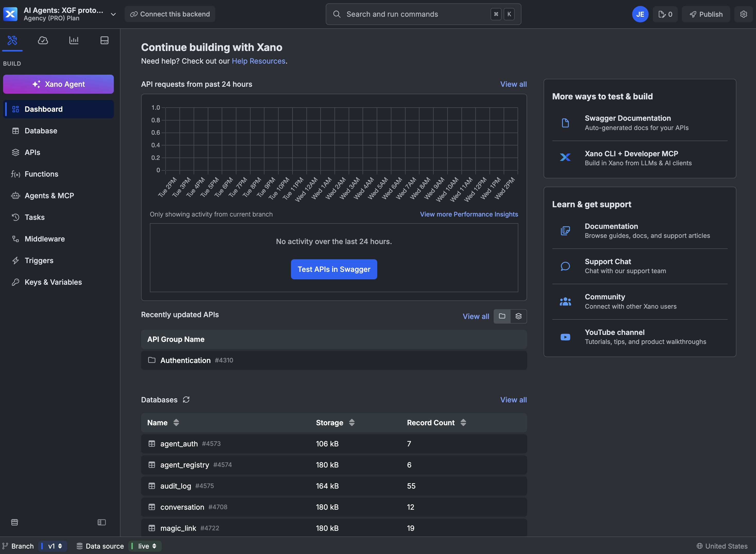Refresh the Databases list
The height and width of the screenshot is (554, 756).
coord(186,400)
